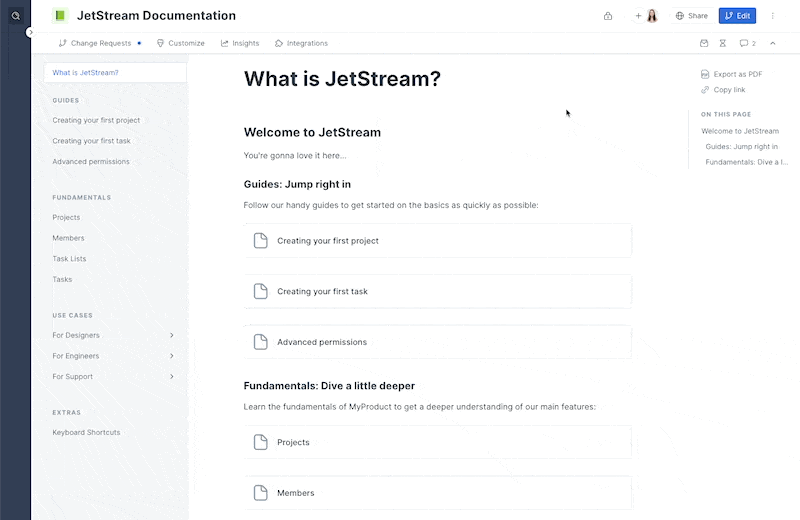Image resolution: width=800 pixels, height=520 pixels.
Task: Click the user avatar photo
Action: pyautogui.click(x=652, y=16)
